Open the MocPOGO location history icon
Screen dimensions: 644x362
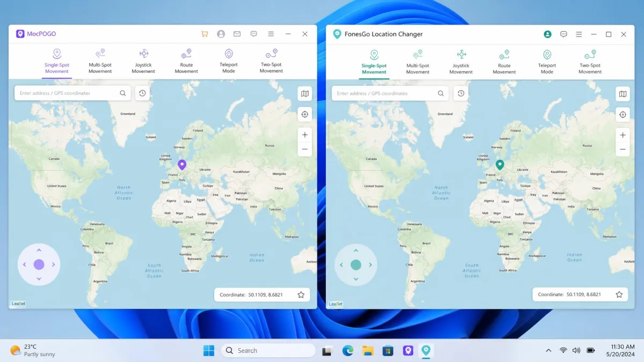point(142,93)
